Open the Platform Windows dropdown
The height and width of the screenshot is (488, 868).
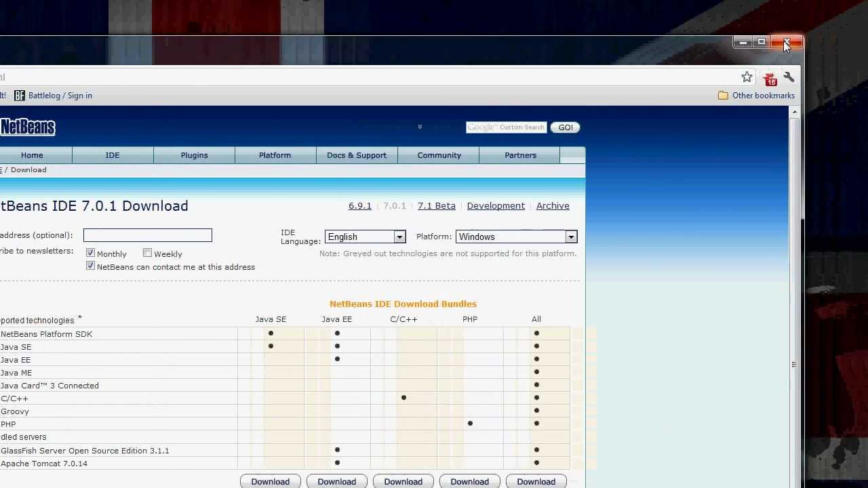click(516, 237)
